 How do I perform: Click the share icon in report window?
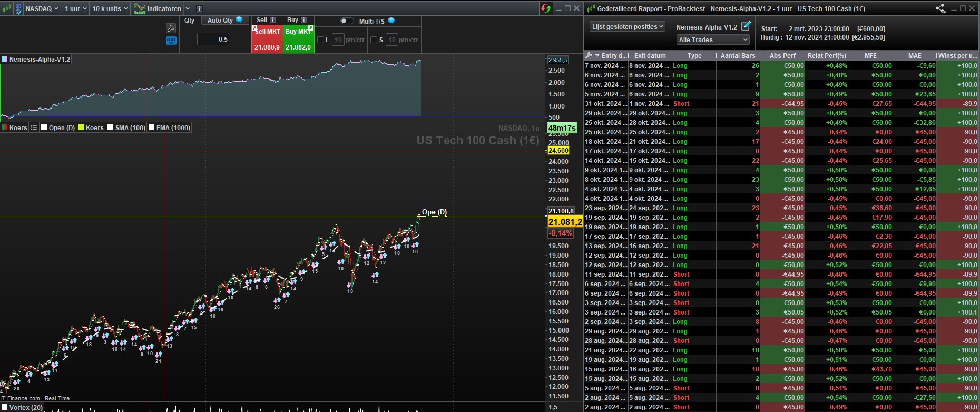coord(940,8)
